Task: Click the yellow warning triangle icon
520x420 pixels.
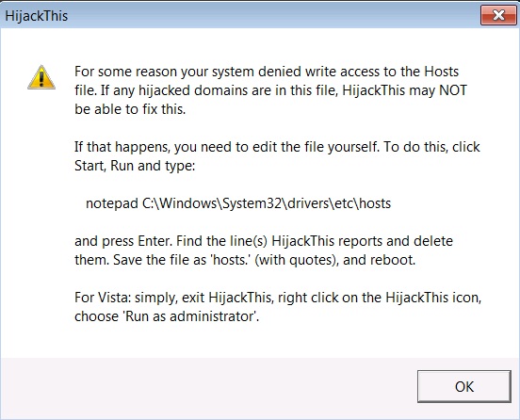Action: coord(41,77)
